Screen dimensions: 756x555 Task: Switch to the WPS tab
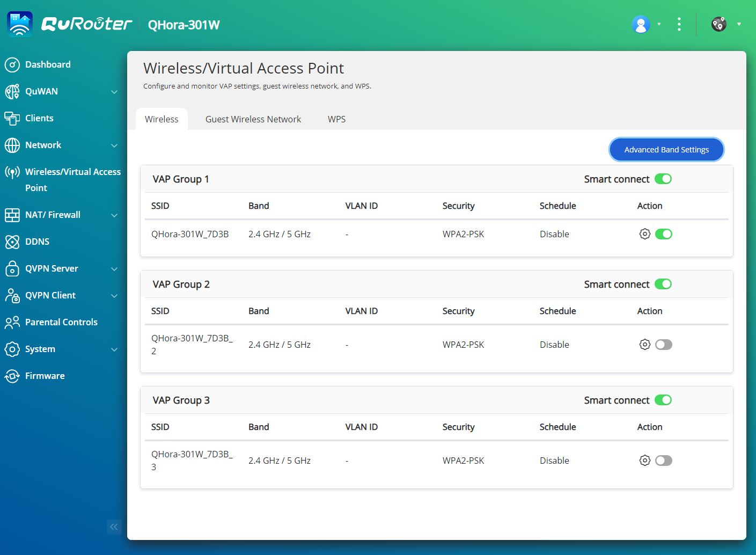pyautogui.click(x=336, y=119)
